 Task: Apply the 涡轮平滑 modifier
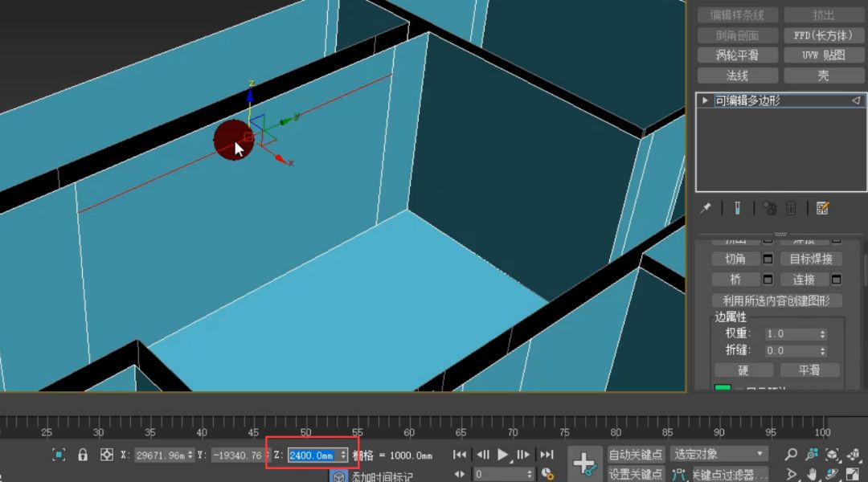click(x=737, y=55)
